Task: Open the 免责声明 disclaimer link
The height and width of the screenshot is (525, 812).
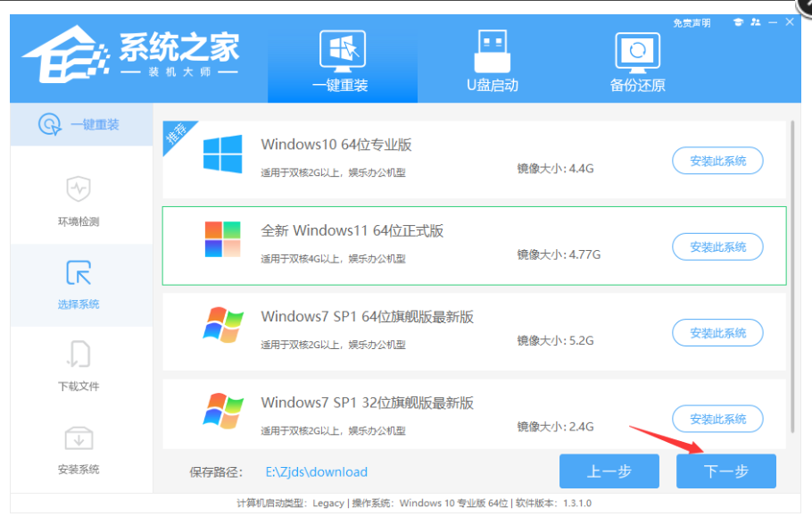Action: (692, 23)
